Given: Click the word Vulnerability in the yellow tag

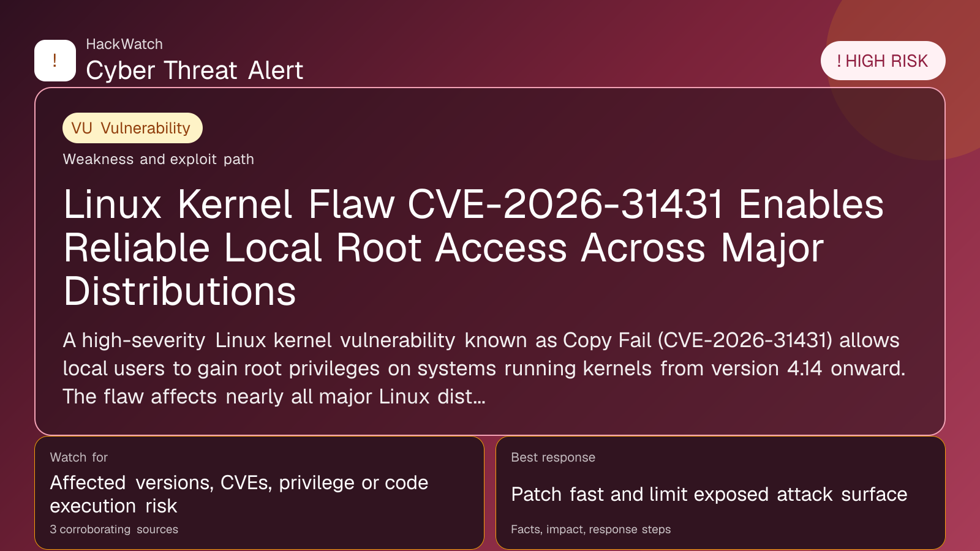Looking at the screenshot, I should point(145,128).
